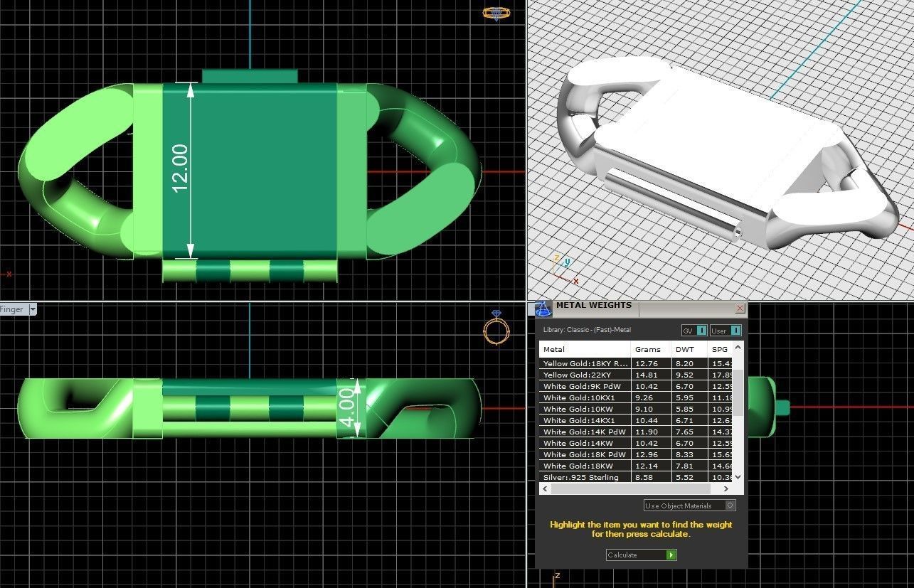Screen dimensions: 914x588
Task: Select the Yellow Gold:18KY R... row
Action: click(636, 364)
